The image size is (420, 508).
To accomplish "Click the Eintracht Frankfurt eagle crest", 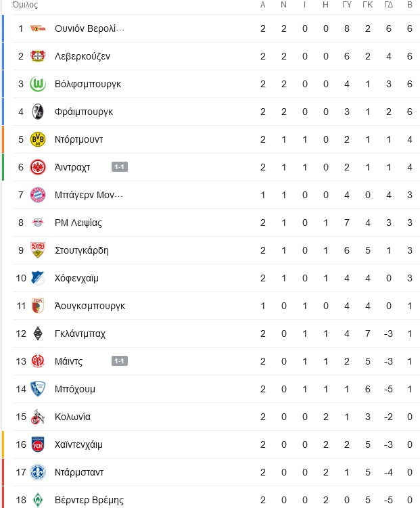I will tap(38, 167).
